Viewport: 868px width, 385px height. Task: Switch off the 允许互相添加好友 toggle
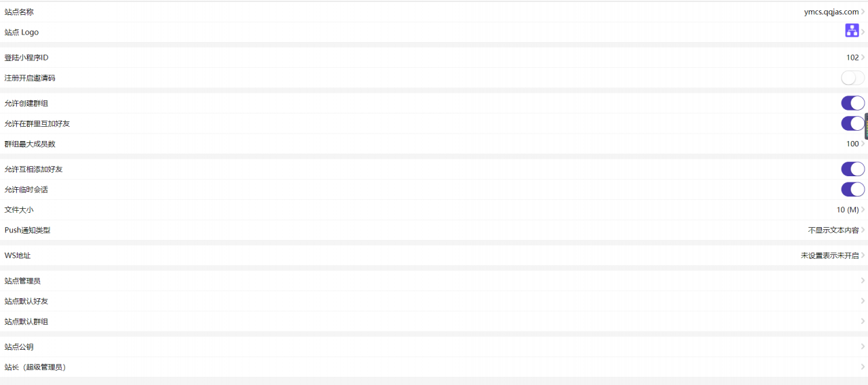click(853, 169)
